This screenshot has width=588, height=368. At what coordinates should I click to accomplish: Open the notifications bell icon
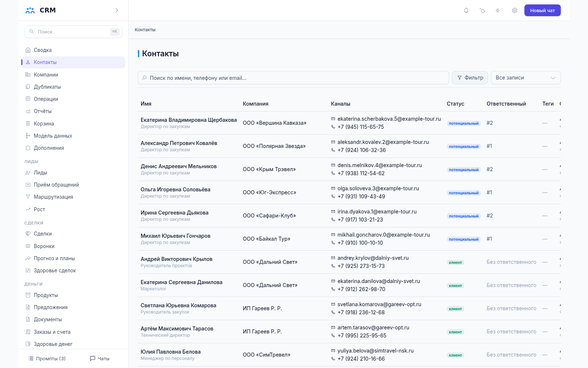tap(466, 11)
